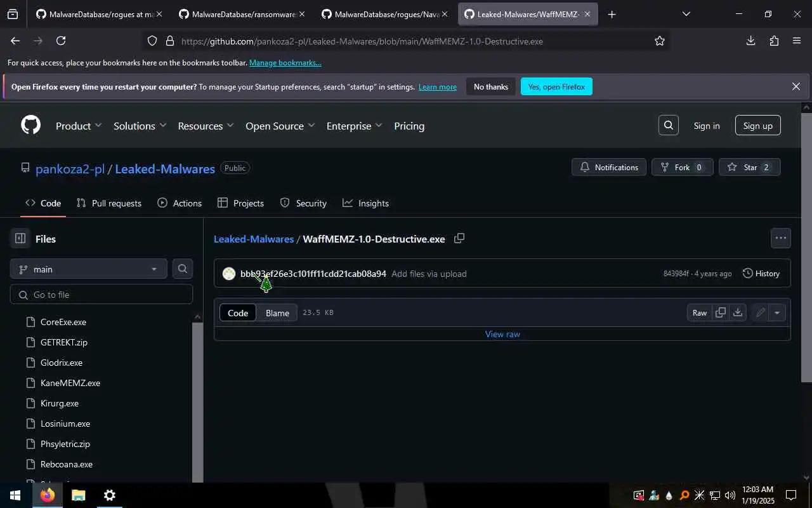The width and height of the screenshot is (812, 508).
Task: Open new browser tab with plus icon
Action: 612,14
